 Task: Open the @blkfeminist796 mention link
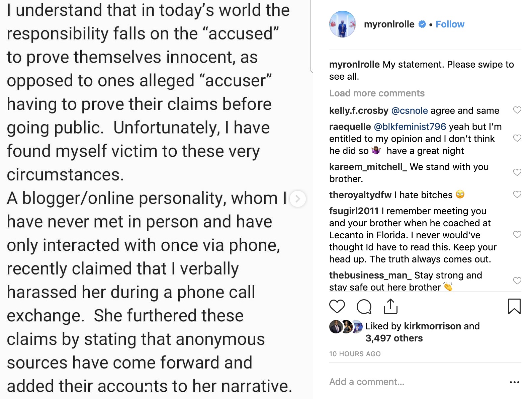410,127
